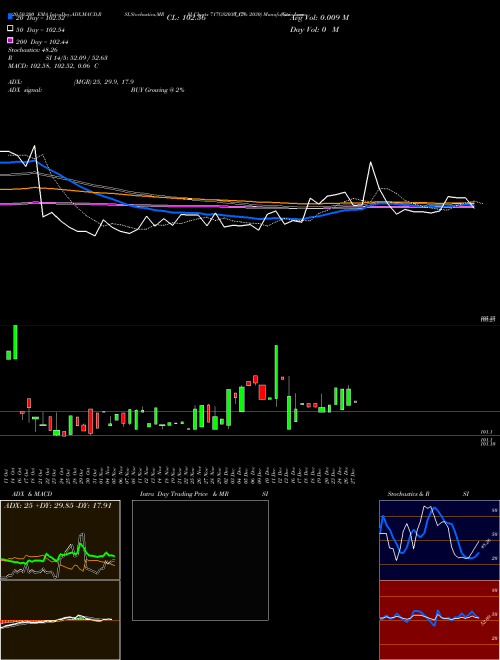Open the empty intraday trading price panel

point(200,560)
